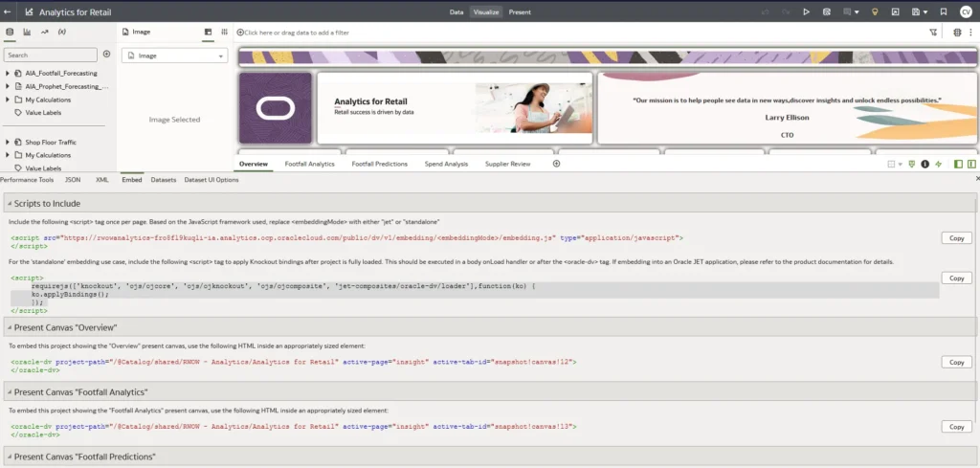Collapse Present Canvas "Footfall Predictions" section
Screen dimensions: 980x468
[10, 457]
